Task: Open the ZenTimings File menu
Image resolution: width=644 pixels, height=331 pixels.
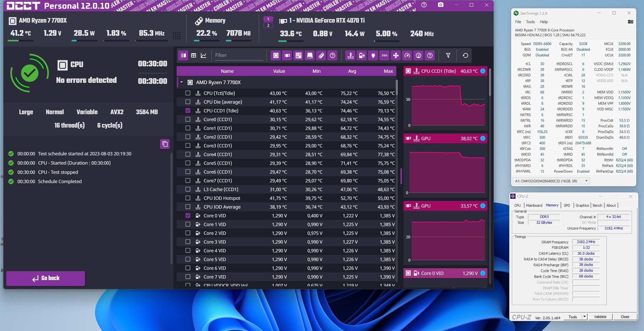Action: pyautogui.click(x=518, y=22)
